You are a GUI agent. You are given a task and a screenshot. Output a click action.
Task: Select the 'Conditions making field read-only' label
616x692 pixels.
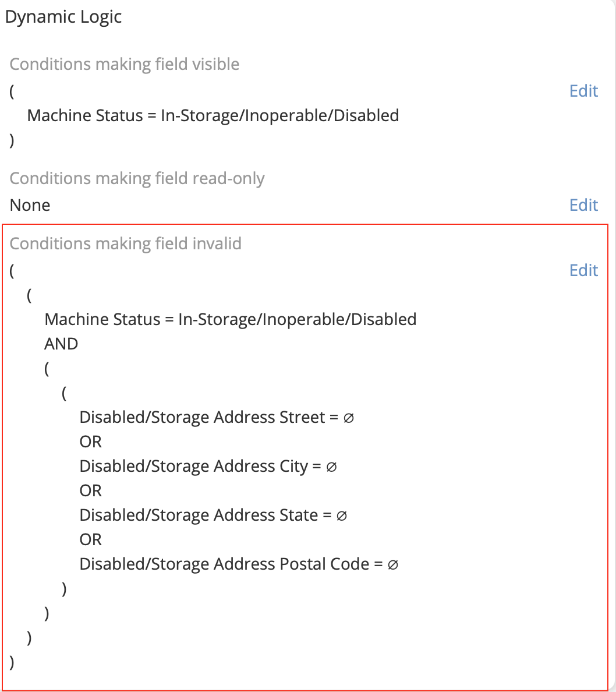(x=137, y=178)
